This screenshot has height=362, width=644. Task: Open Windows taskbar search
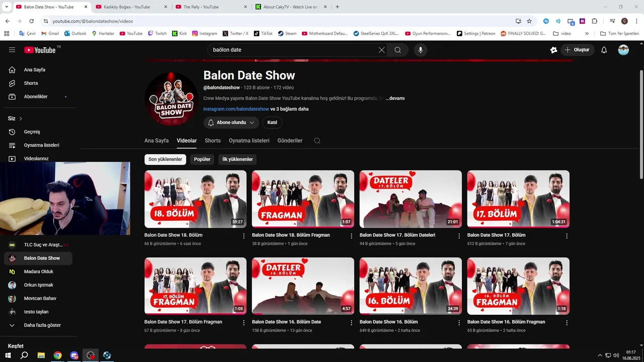tap(24, 355)
